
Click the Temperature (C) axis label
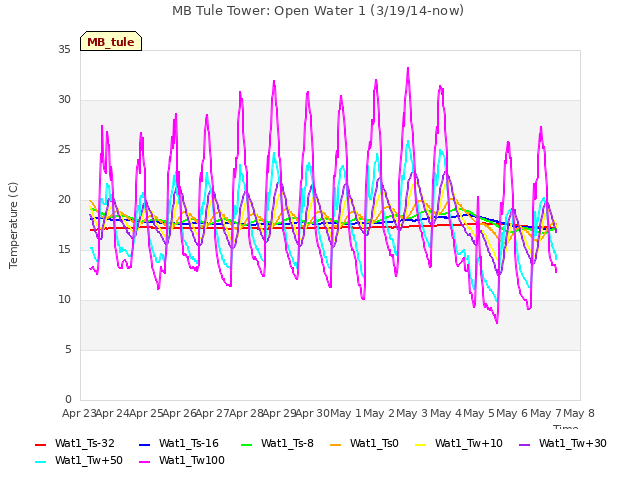13,225
